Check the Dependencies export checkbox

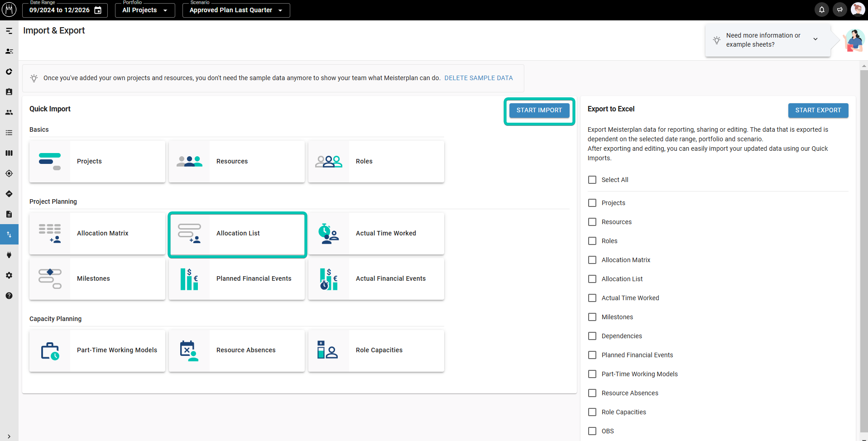592,336
